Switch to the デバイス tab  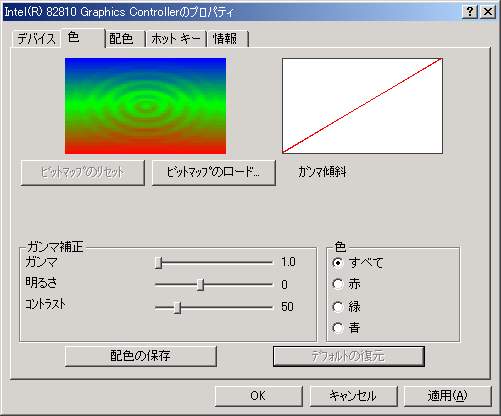(36, 39)
